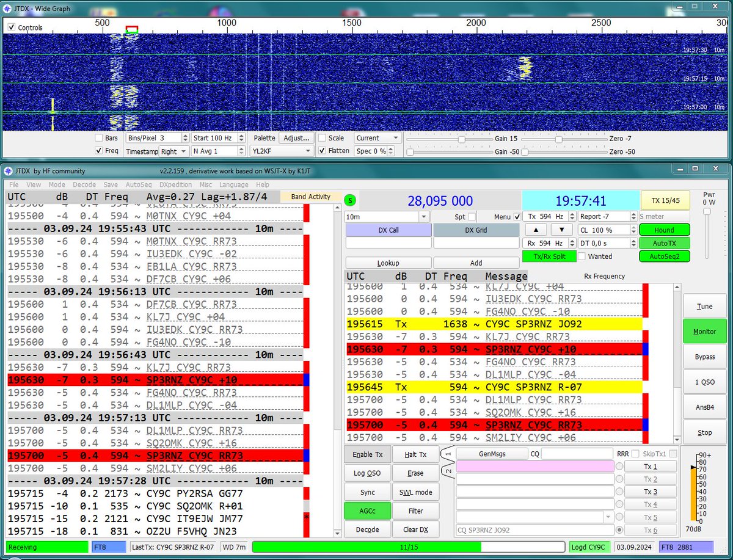
Task: Move the Pwr power slider
Action: pos(707,211)
